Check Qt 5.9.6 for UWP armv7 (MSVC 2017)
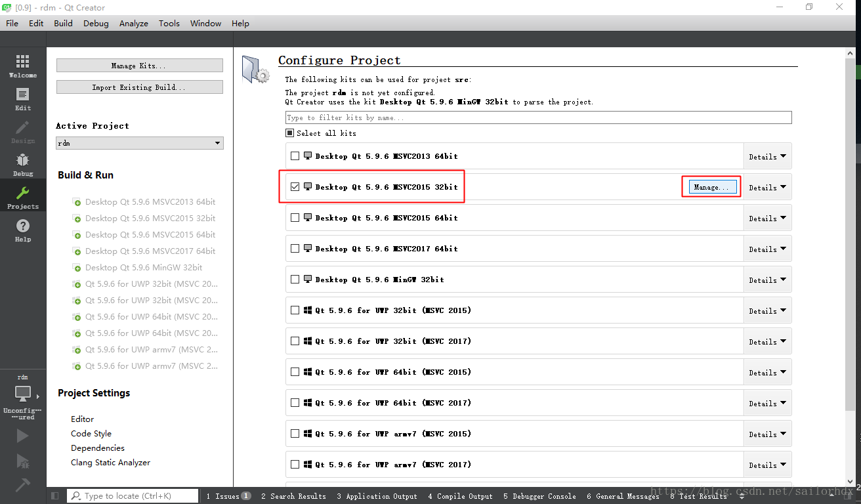 [x=295, y=465]
